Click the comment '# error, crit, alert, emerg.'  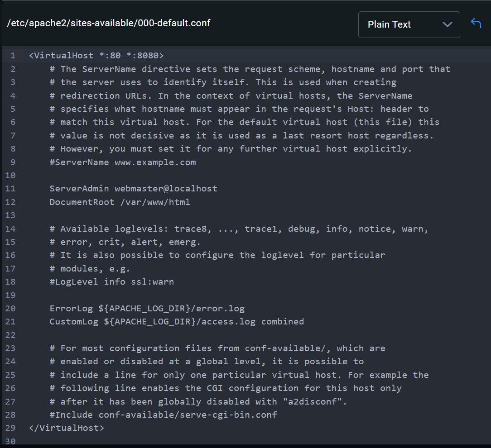pos(125,242)
